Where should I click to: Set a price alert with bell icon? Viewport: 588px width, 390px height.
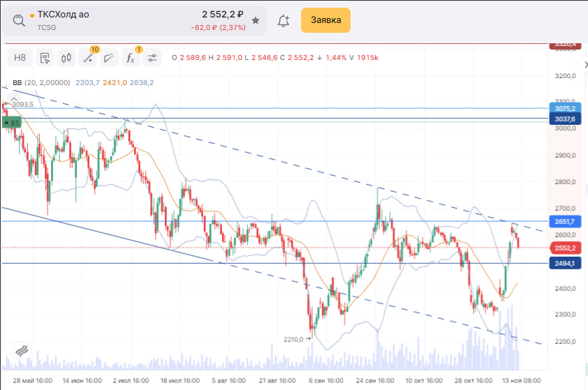click(284, 21)
